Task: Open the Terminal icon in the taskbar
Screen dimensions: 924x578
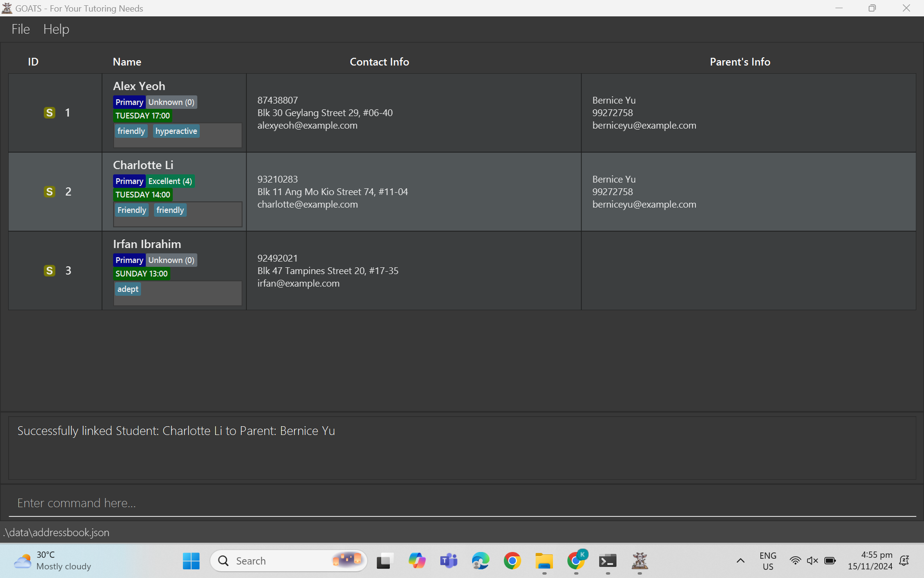Action: pos(608,561)
